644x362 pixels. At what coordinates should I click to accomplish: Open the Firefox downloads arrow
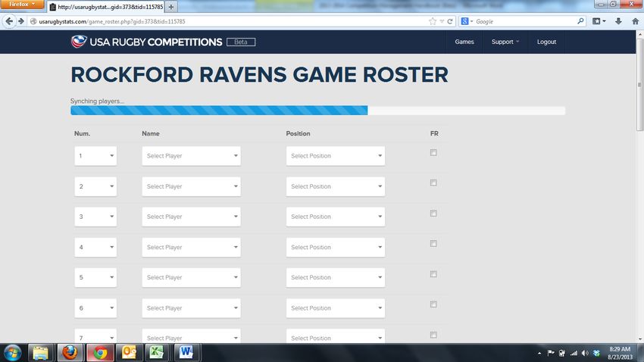click(x=618, y=21)
